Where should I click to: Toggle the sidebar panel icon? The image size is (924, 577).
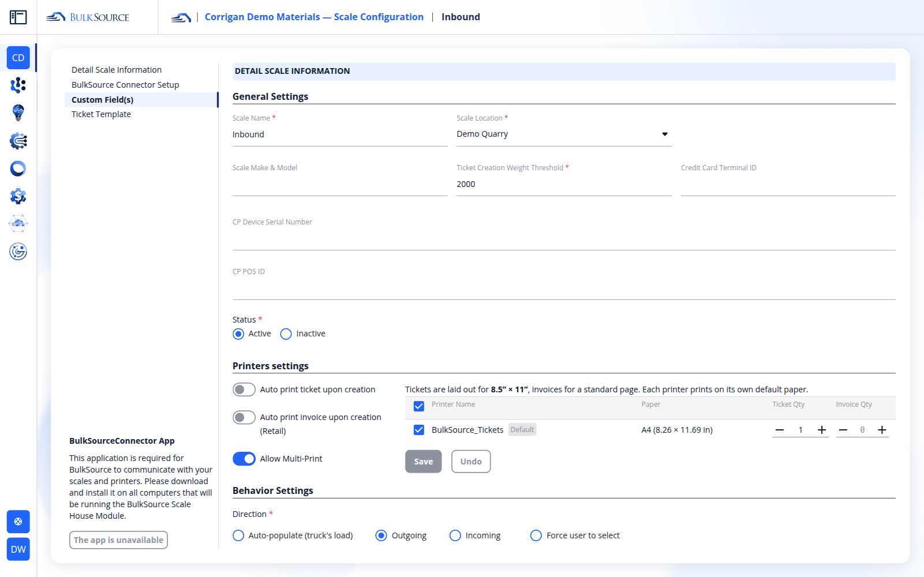18,17
